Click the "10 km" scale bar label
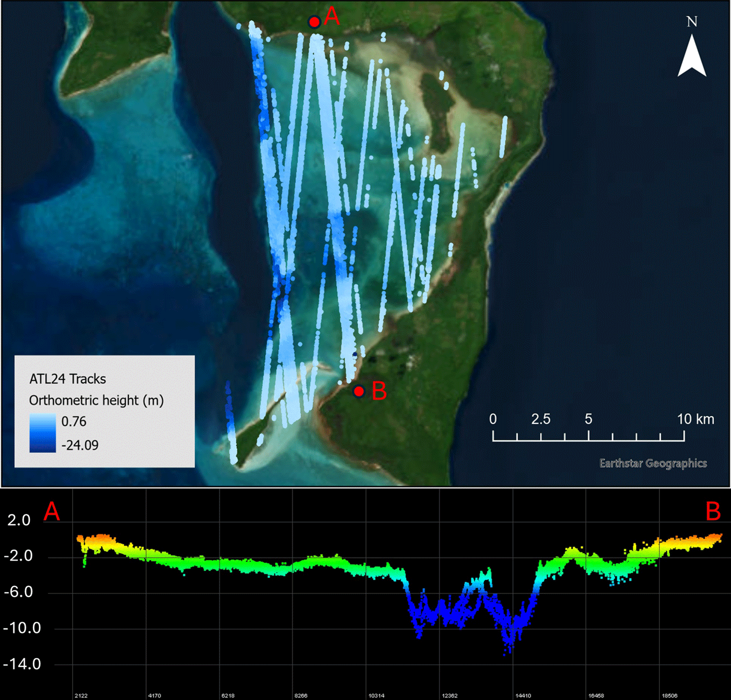Viewport: 731px width, 700px height. tap(695, 419)
